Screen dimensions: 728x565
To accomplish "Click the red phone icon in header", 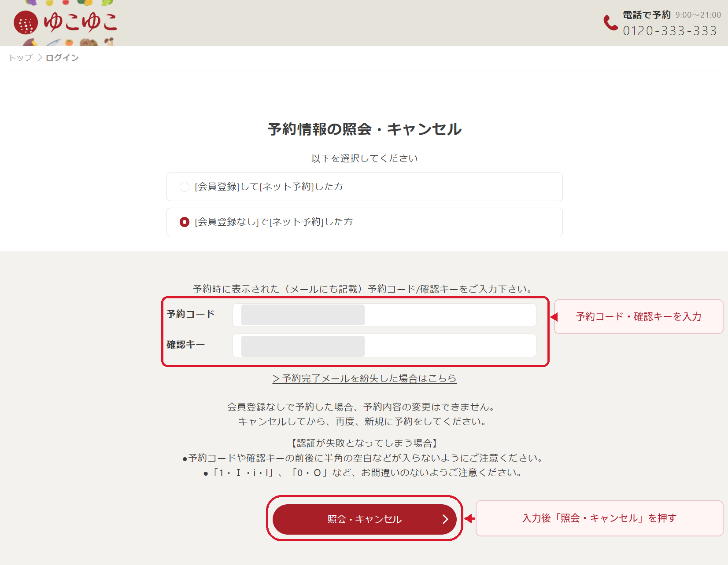I will (x=610, y=23).
